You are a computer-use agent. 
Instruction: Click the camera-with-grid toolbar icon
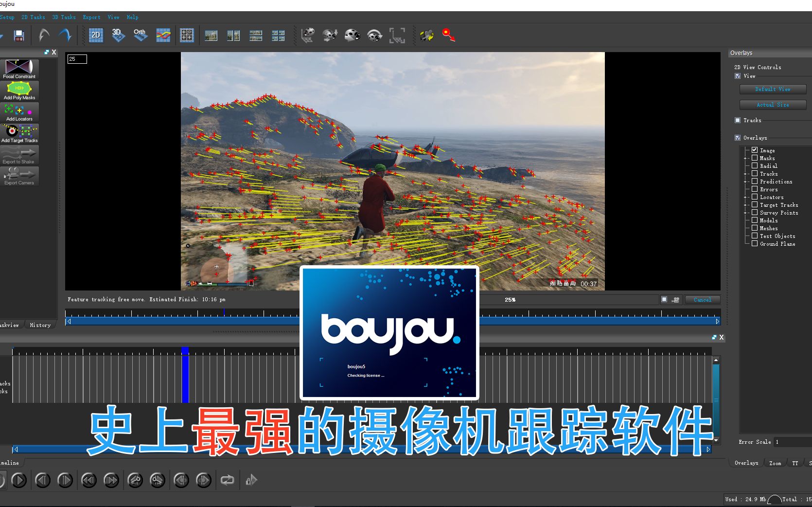click(308, 35)
